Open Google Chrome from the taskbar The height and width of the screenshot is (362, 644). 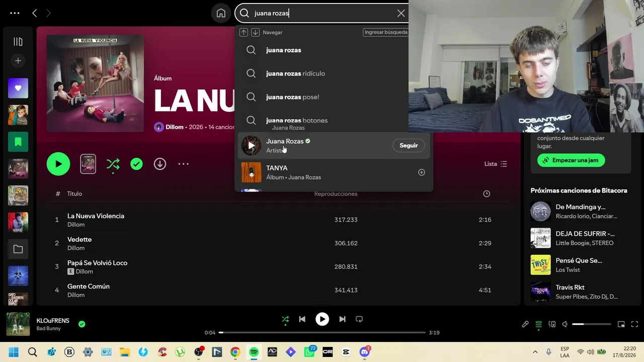[x=235, y=352]
